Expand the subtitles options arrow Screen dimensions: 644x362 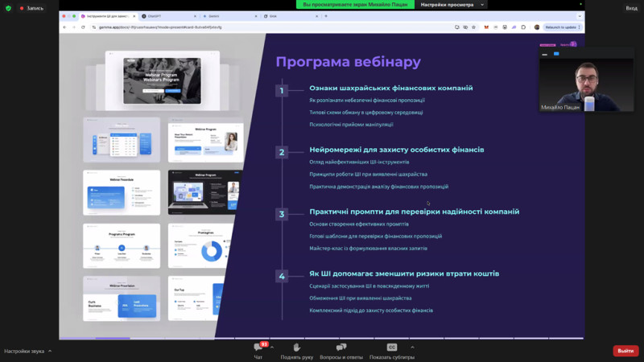[412, 347]
